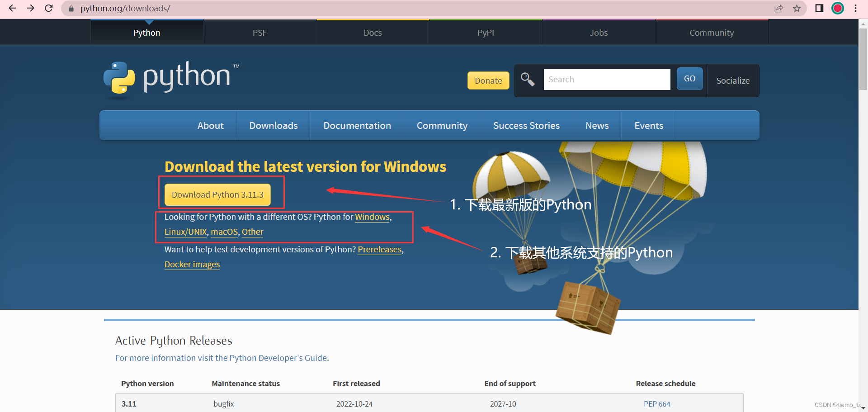Reload the page with the refresh icon
This screenshot has height=412, width=868.
[49, 8]
